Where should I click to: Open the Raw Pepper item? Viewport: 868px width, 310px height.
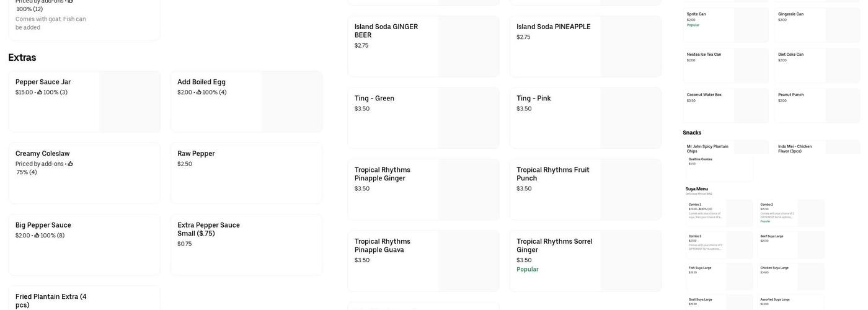(x=246, y=173)
